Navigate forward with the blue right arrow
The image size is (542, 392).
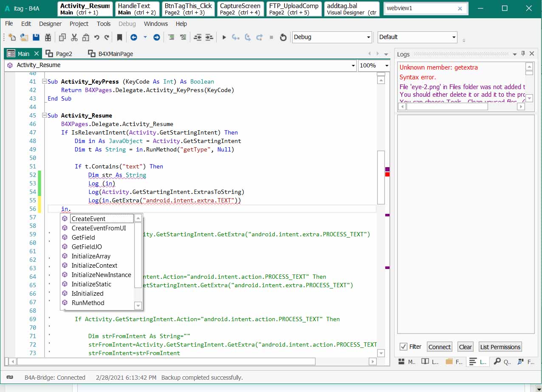click(x=156, y=37)
